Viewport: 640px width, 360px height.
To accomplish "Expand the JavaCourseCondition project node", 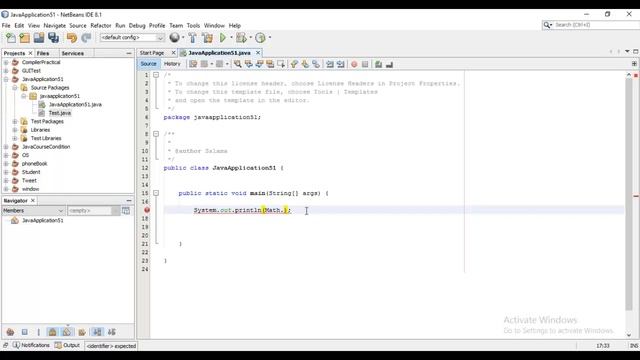I will [6, 147].
